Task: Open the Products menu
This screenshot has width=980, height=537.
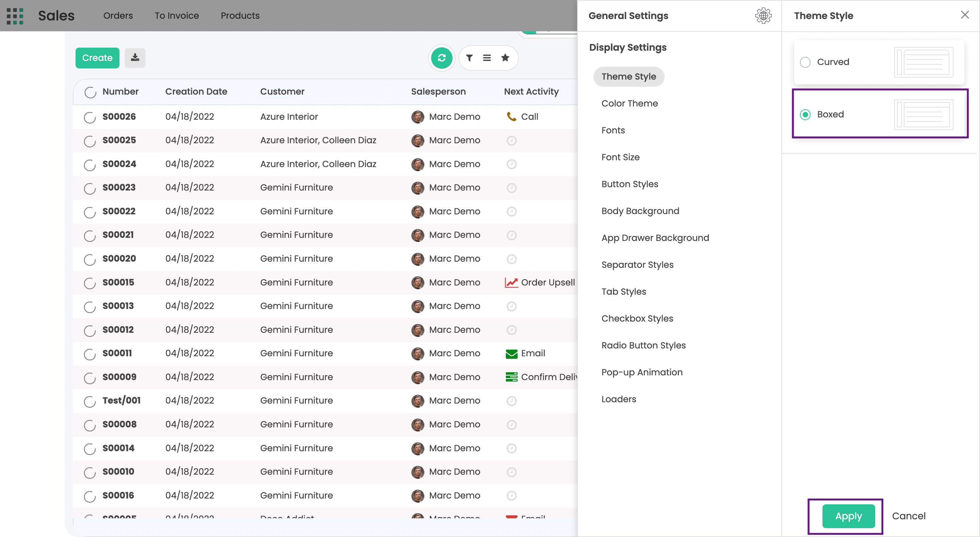Action: (240, 16)
